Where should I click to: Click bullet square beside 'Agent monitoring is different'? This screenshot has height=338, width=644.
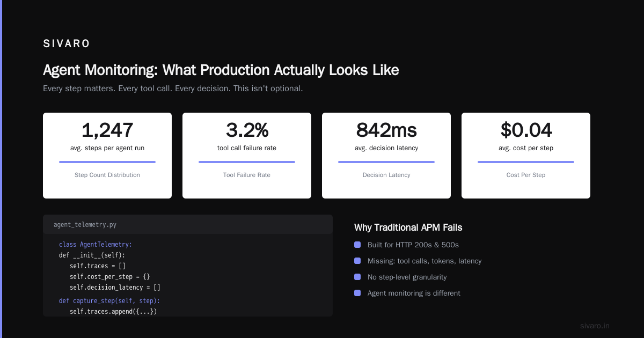coord(357,293)
